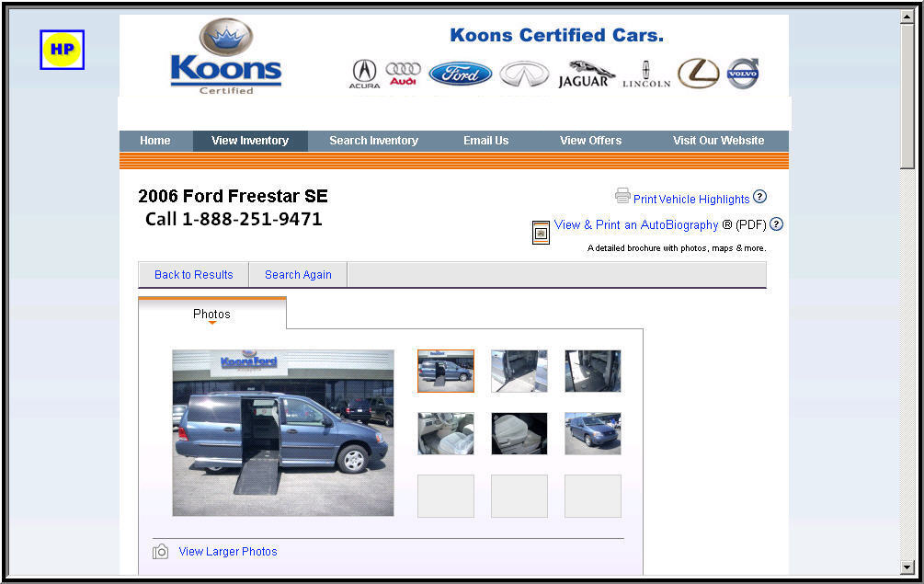Click the printer icon beside Print Vehicle Highlights
This screenshot has width=924, height=584.
622,196
